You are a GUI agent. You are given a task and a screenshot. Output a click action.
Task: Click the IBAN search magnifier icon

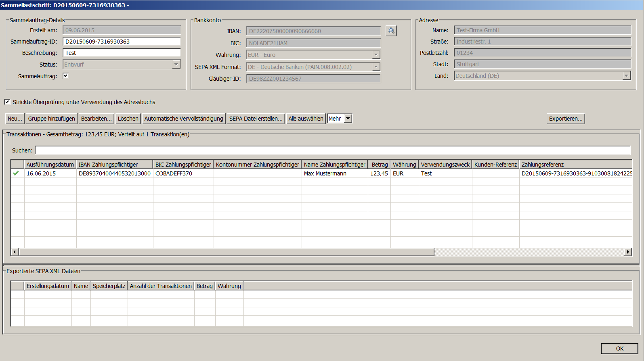coord(391,31)
